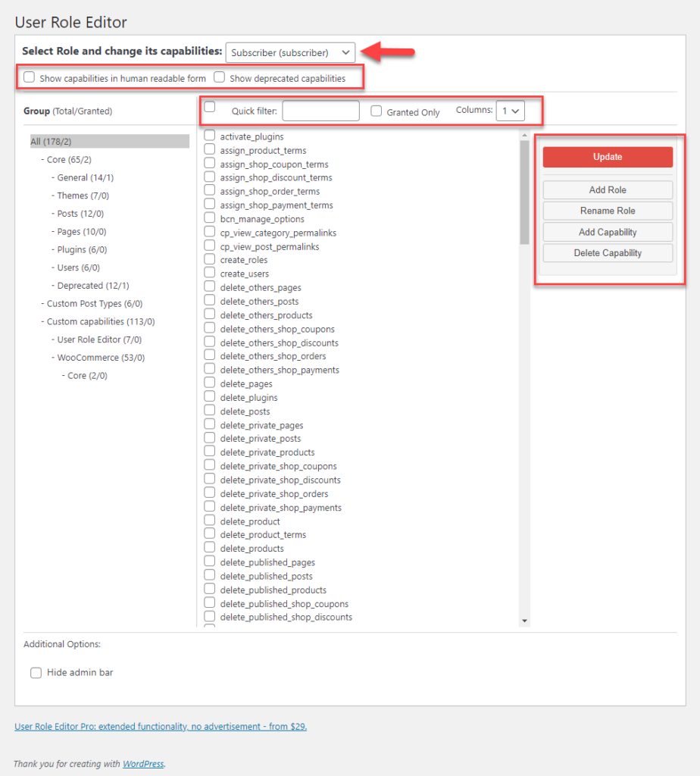Image resolution: width=700 pixels, height=776 pixels.
Task: Select the Posts (12/0) group
Action: point(80,213)
